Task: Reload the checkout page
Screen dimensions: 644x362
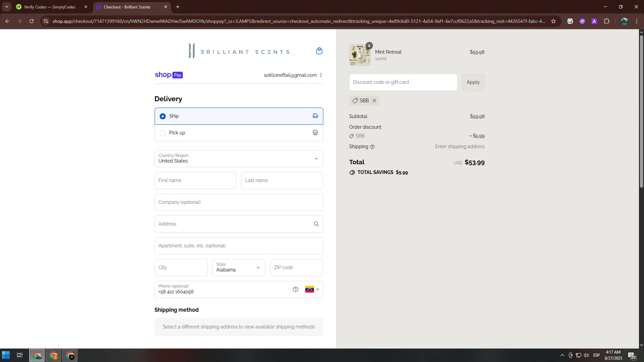Action: [x=31, y=21]
